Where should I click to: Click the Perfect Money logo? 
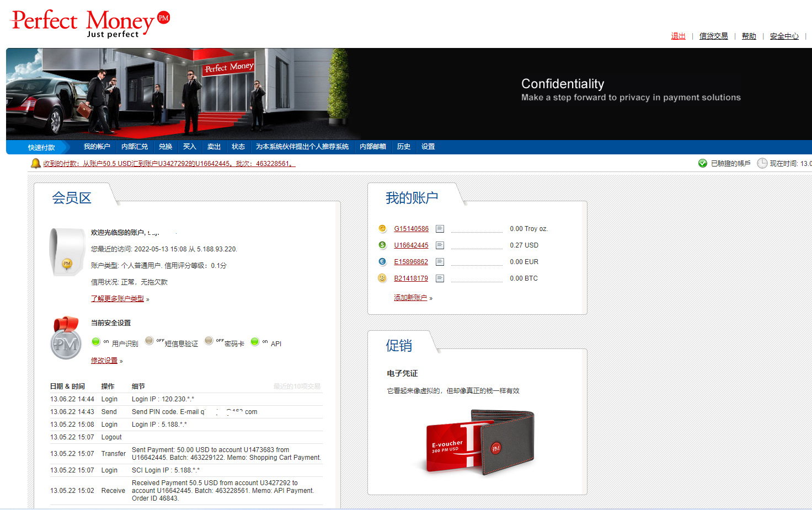[x=91, y=23]
